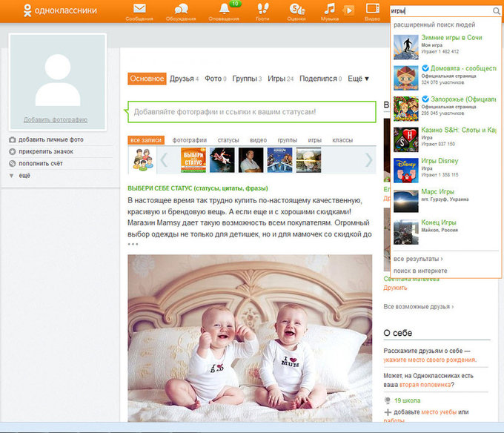Switch to the Друзья tab
Image resolution: width=504 pixels, height=433 pixels.
point(184,79)
